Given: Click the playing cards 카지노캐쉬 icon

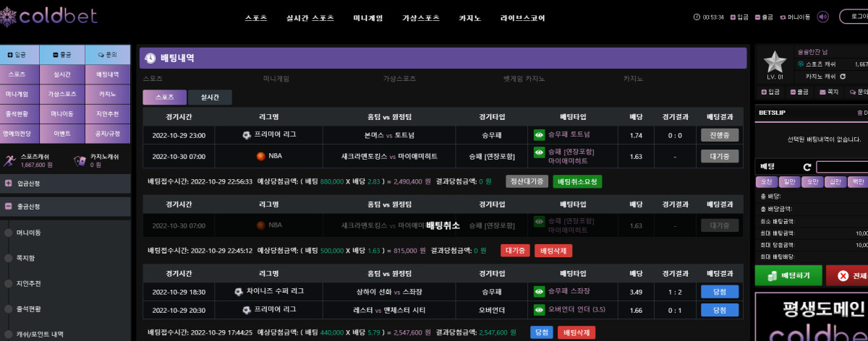Looking at the screenshot, I should click(80, 160).
